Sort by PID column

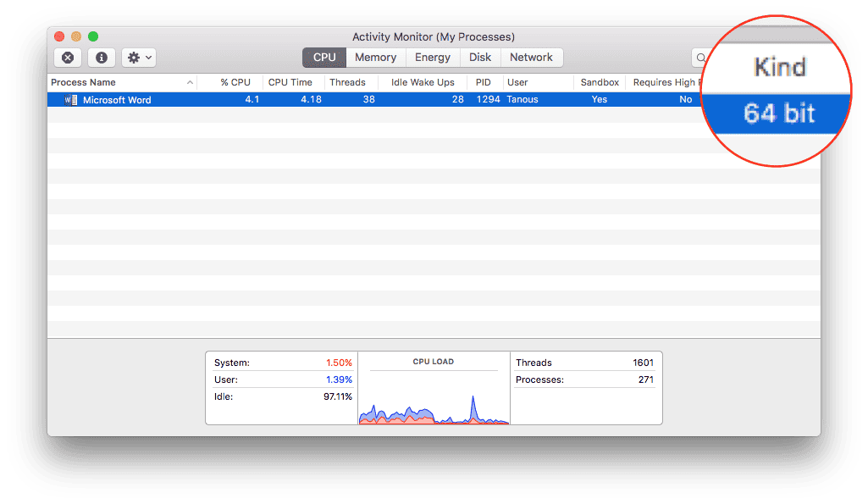click(x=484, y=82)
